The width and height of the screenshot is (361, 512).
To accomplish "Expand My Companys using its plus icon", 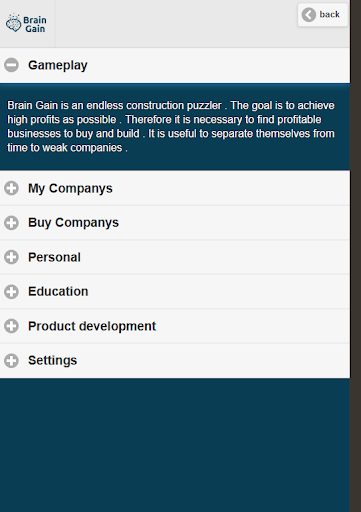I will pyautogui.click(x=12, y=188).
